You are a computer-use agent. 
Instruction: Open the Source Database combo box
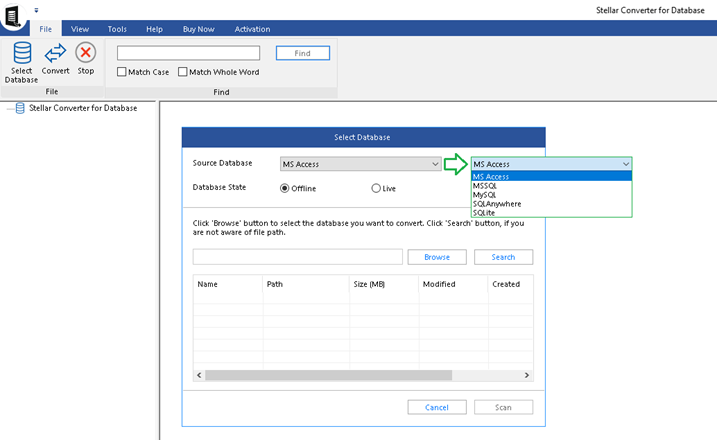coord(360,164)
